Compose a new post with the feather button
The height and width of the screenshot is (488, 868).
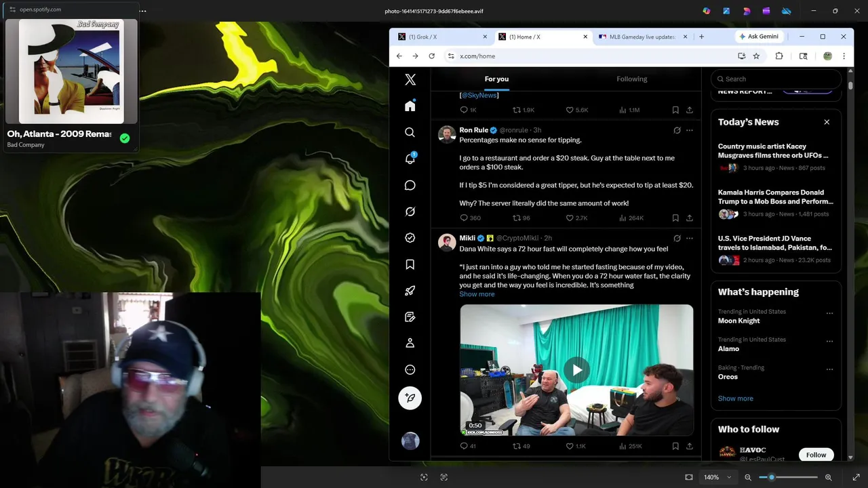410,398
